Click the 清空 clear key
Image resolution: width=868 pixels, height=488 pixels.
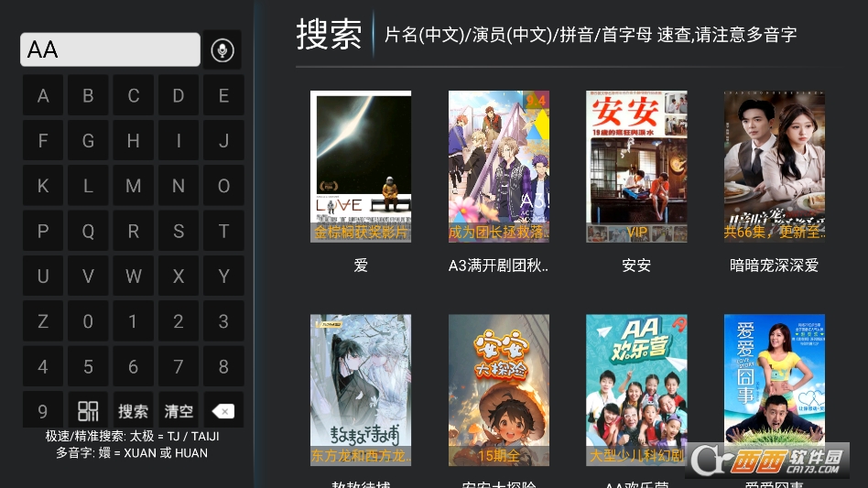coord(179,411)
